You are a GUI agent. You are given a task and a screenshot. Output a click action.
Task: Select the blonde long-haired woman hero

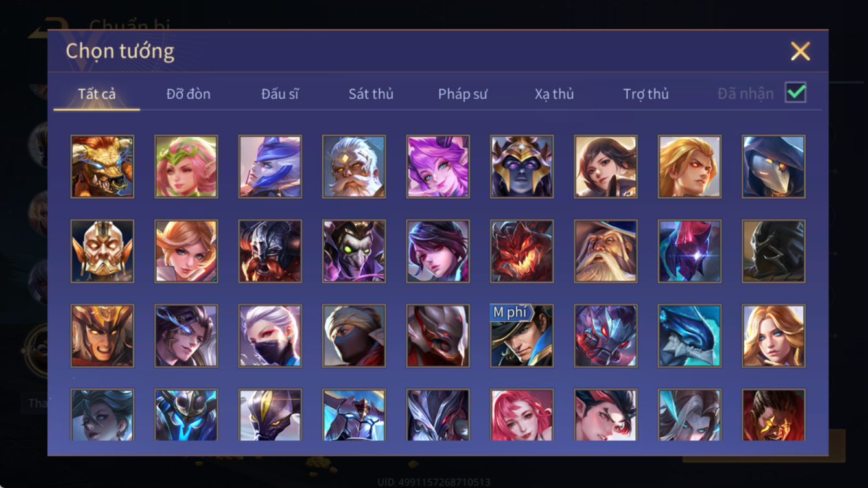point(774,336)
